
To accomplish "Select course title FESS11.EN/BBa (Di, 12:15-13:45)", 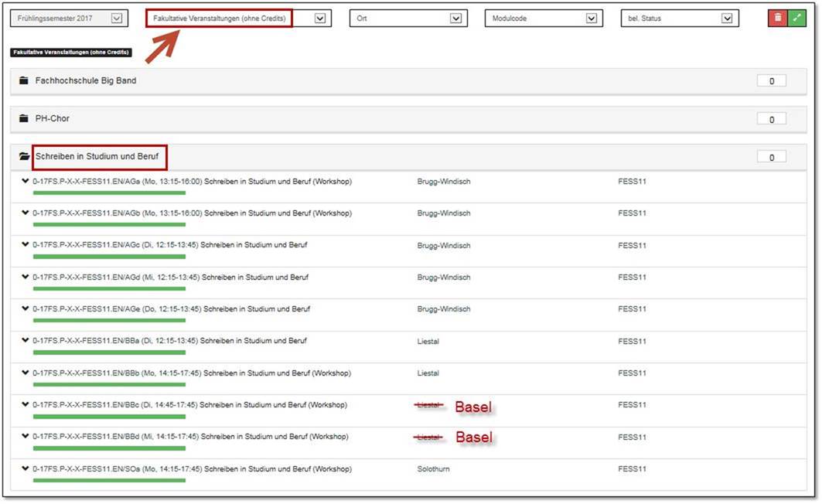I will click(170, 341).
